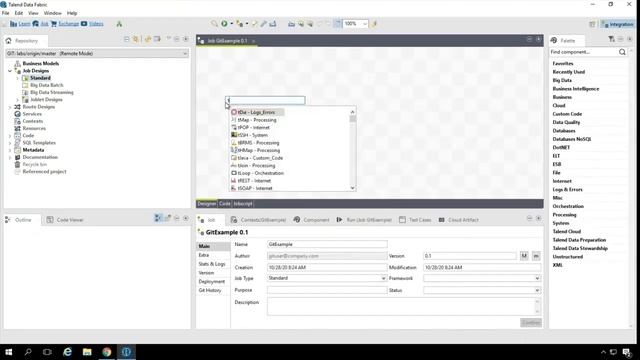Open the Component tab
This screenshot has width=640, height=360.
pyautogui.click(x=311, y=220)
